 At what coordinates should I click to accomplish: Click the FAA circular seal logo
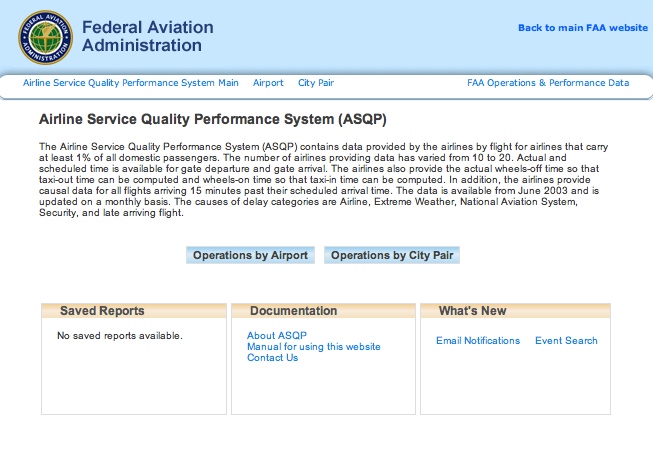point(45,37)
